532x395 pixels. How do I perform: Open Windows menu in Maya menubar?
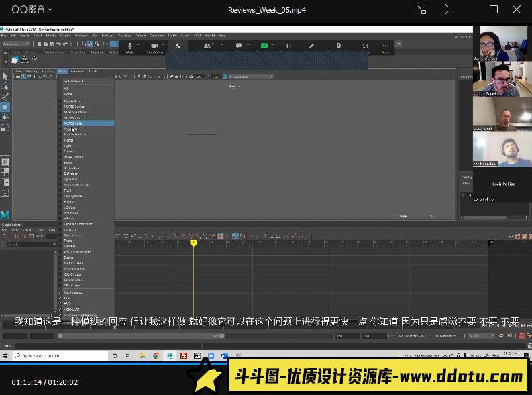(81, 36)
